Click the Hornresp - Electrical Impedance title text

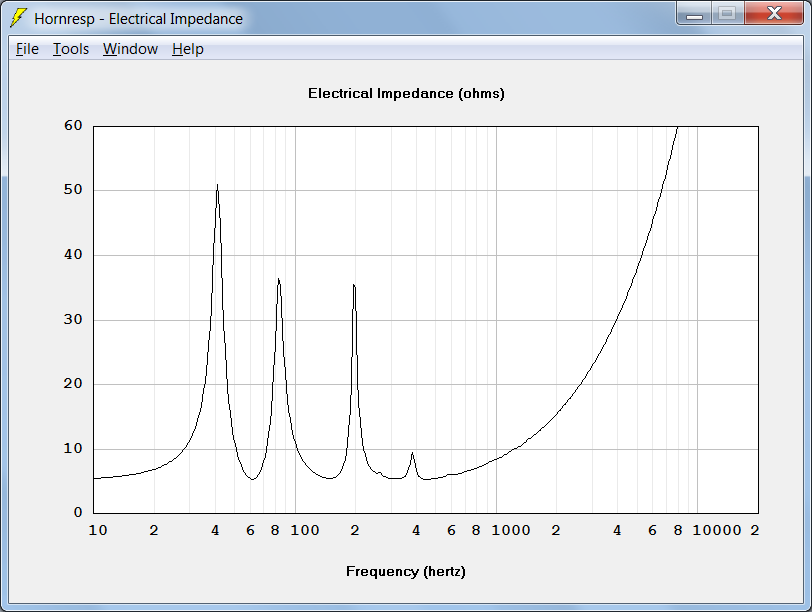click(138, 19)
